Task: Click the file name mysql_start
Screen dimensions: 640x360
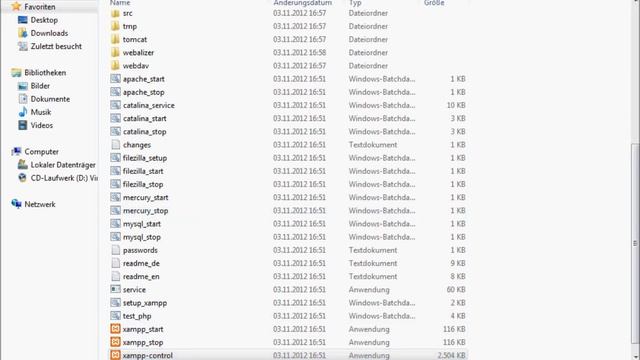Action: click(142, 224)
